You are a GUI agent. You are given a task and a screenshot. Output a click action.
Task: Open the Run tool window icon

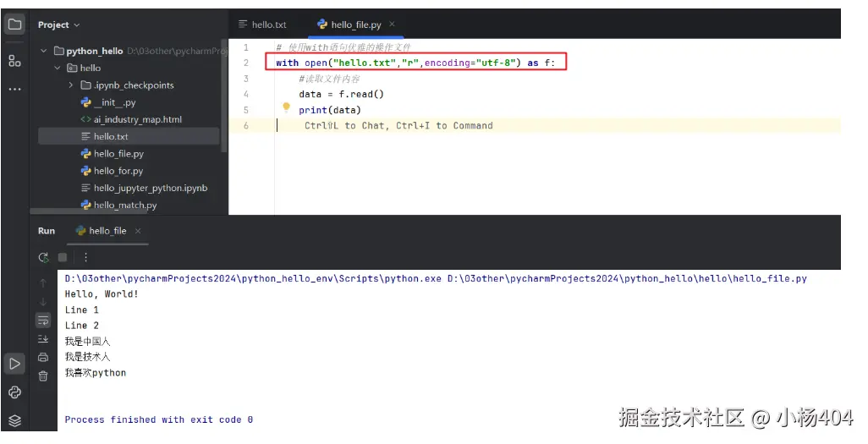click(15, 364)
